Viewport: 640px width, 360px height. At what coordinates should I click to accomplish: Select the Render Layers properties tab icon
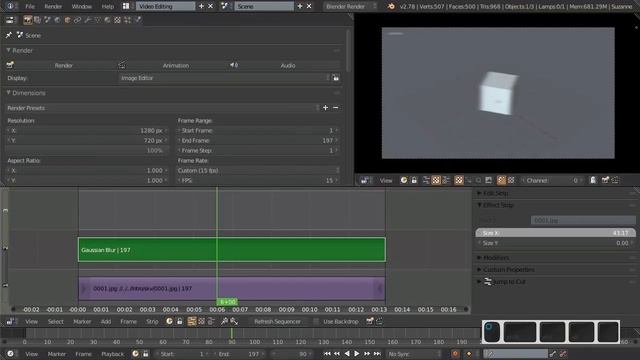tap(37, 20)
